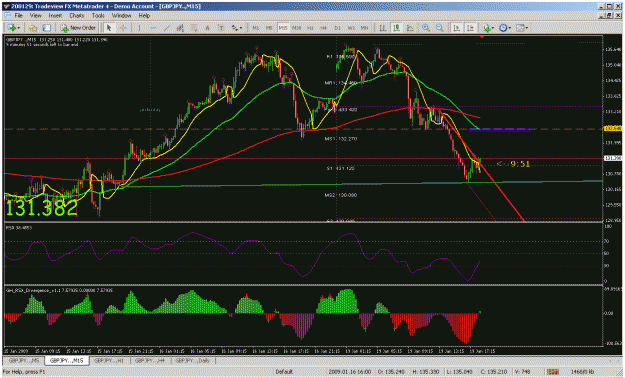Display chart as Line Chart
625x378 pixels.
click(x=410, y=28)
